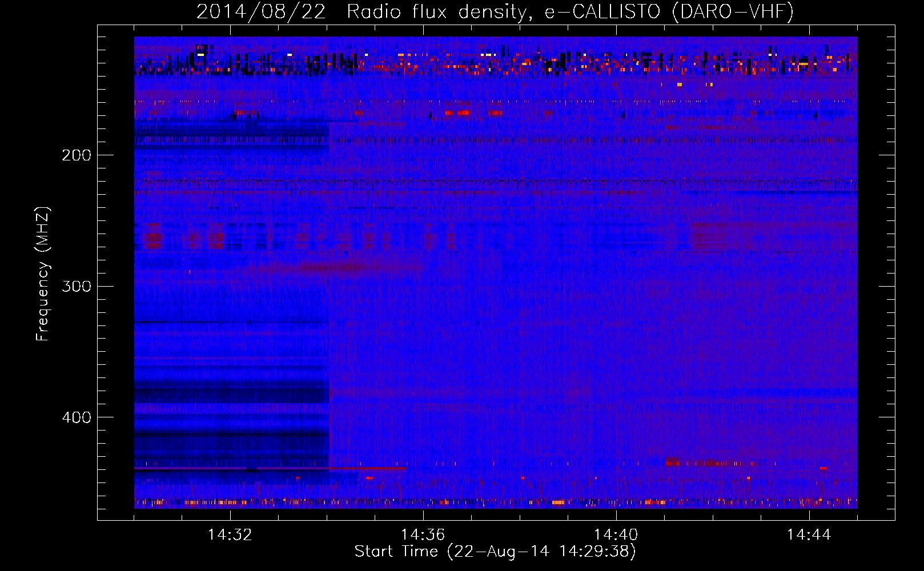Click the 'Start Time (22-Aug-14 14:29:38)' x-axis label
The height and width of the screenshot is (571, 924).
(x=495, y=552)
